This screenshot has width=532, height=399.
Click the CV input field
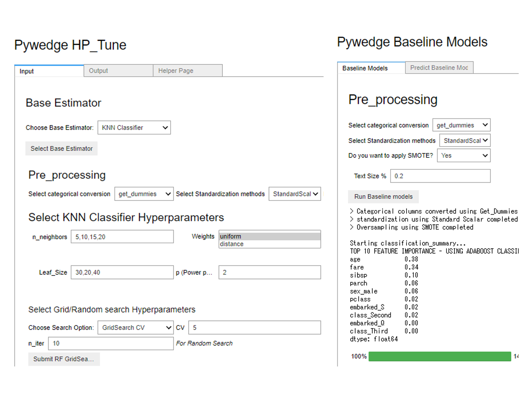pyautogui.click(x=254, y=328)
